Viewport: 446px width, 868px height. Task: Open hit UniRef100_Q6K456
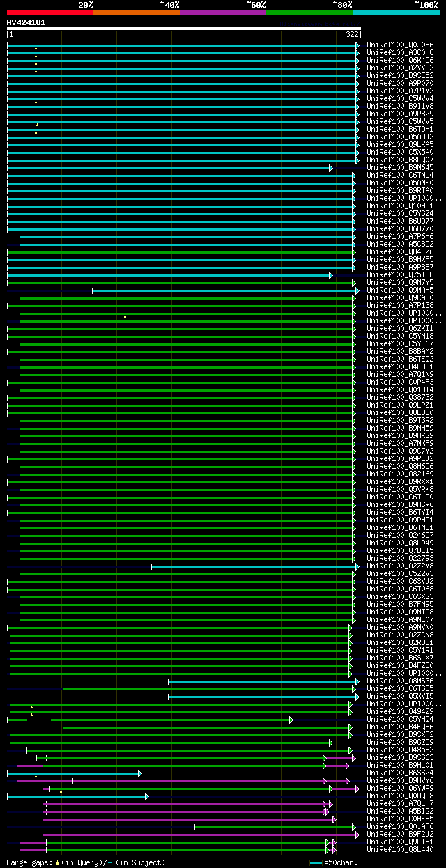pyautogui.click(x=400, y=60)
